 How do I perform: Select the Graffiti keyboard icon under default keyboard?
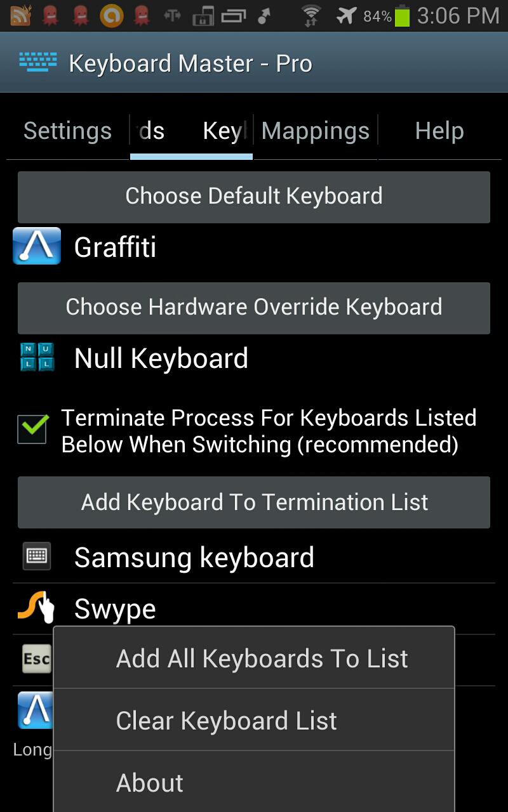tap(37, 246)
